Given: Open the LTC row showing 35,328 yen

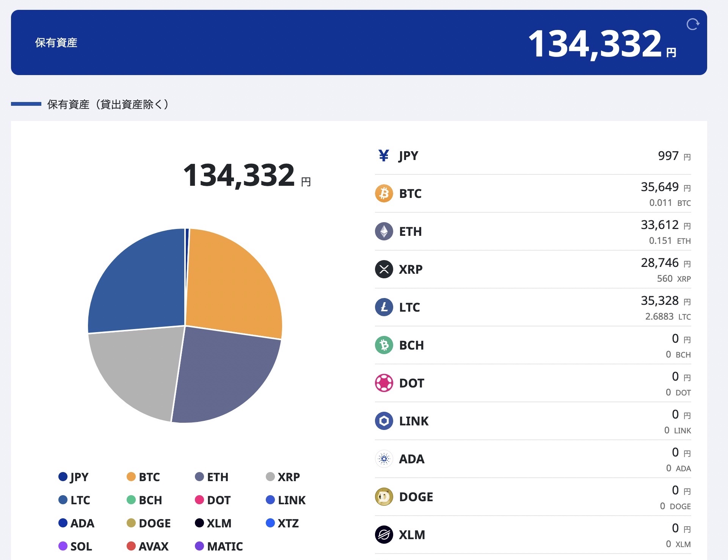Looking at the screenshot, I should coord(533,307).
